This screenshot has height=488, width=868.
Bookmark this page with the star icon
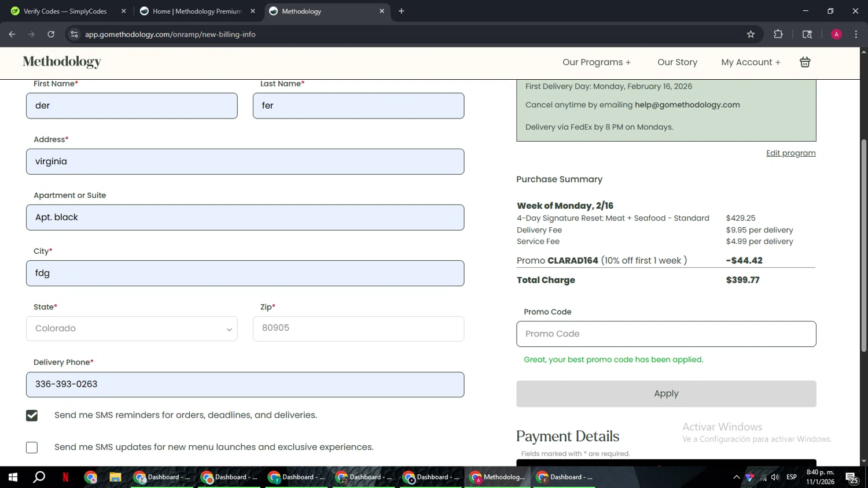(x=751, y=34)
